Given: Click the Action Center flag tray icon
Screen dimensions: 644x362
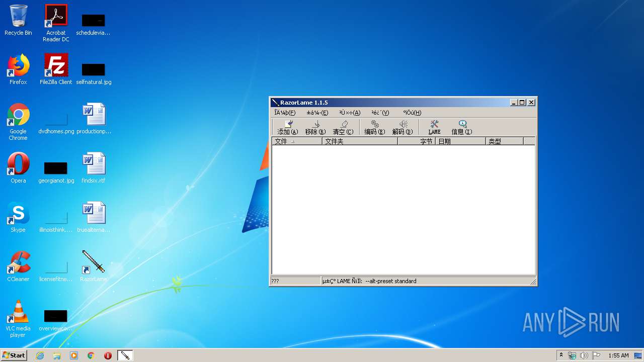Looking at the screenshot, I should click(x=596, y=355).
